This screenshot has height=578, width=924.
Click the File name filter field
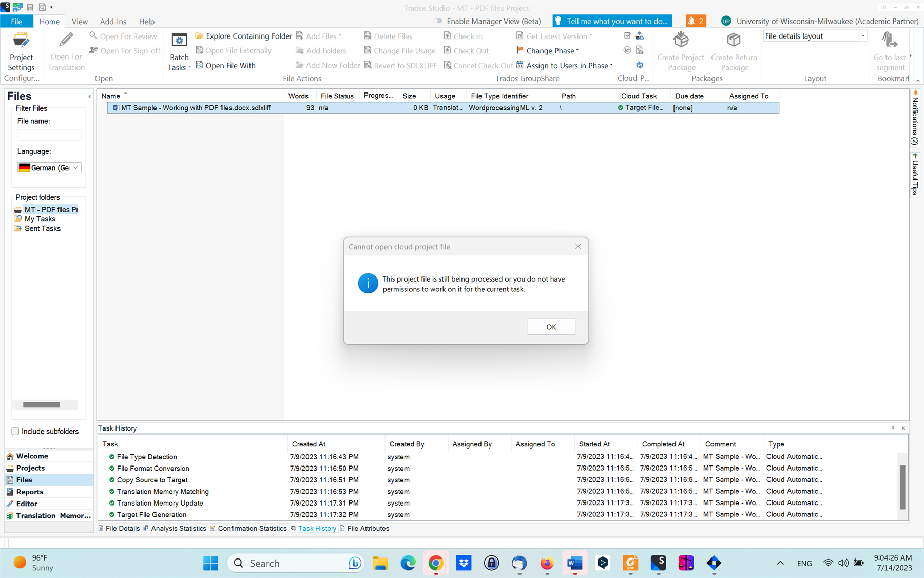49,135
